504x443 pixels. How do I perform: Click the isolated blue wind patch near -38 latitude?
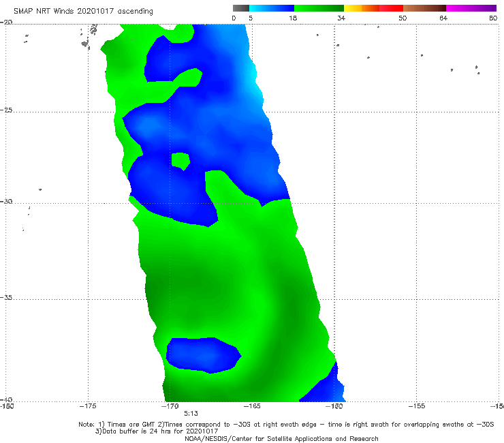click(202, 355)
